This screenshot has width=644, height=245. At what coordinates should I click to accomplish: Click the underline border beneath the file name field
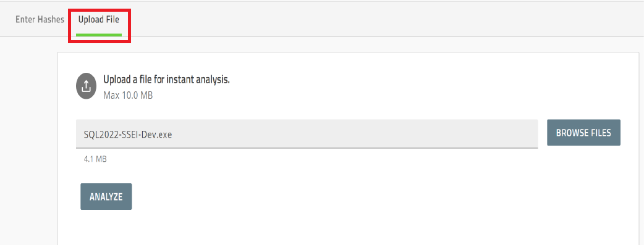(307, 147)
